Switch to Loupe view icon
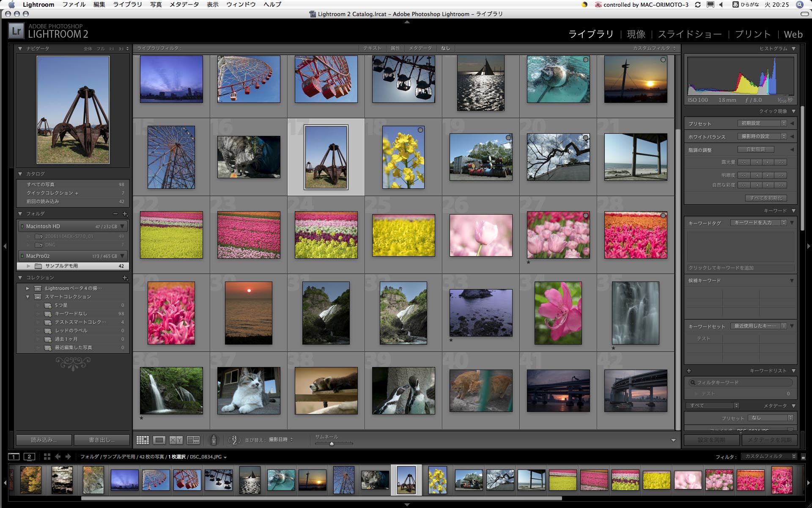812x508 pixels. pos(159,439)
